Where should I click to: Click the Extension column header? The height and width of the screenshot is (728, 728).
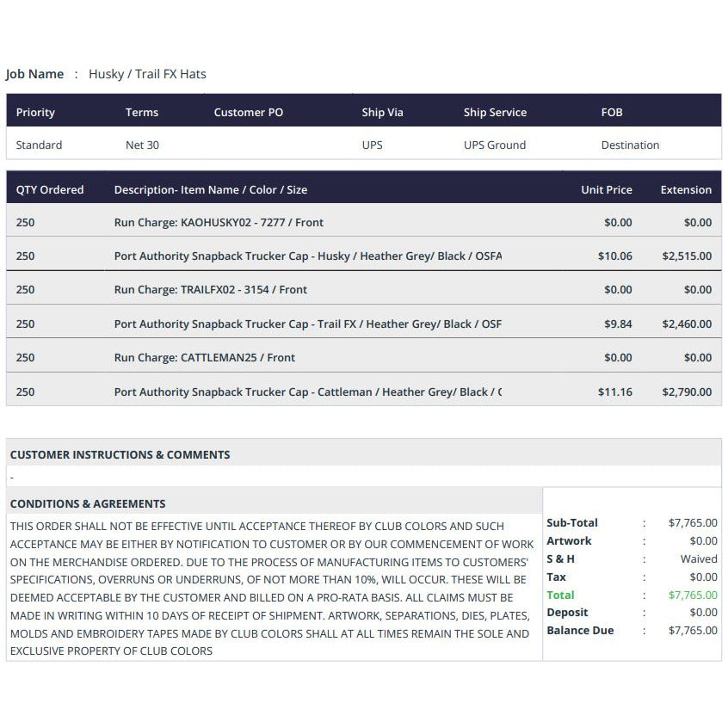coord(686,189)
